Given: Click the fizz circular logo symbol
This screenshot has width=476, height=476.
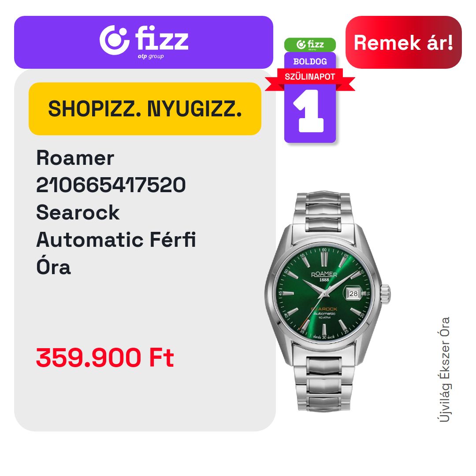Looking at the screenshot, I should [115, 40].
